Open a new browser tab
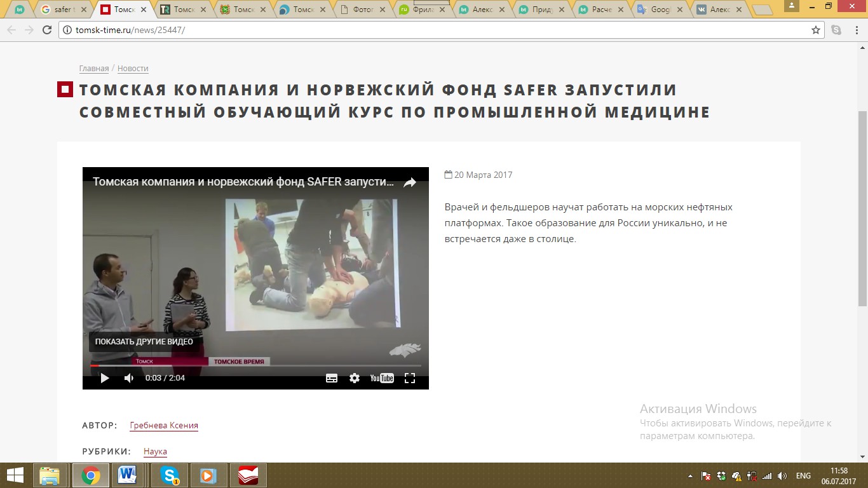868x488 pixels. click(x=762, y=10)
